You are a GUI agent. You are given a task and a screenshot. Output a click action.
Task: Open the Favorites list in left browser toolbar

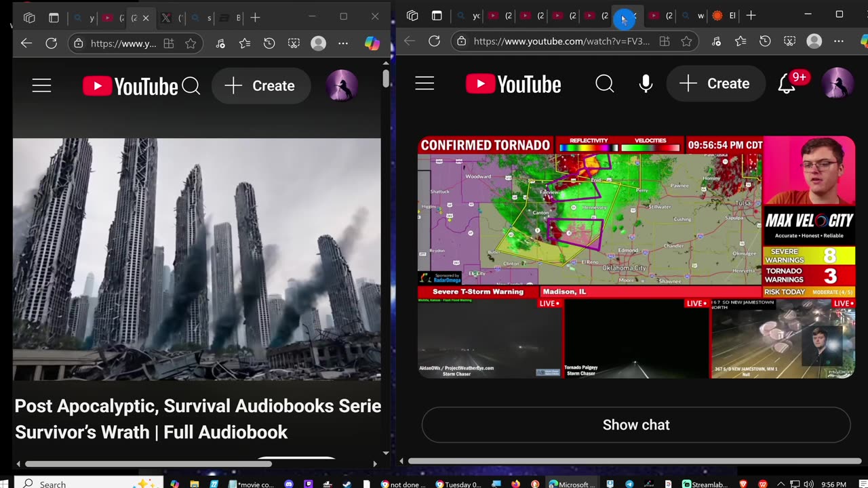click(245, 43)
